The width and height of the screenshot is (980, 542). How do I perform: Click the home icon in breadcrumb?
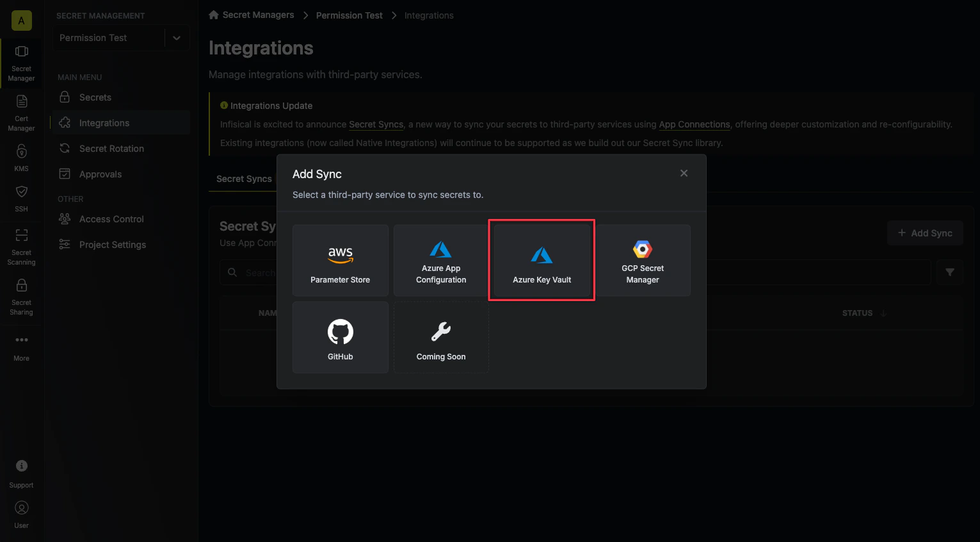(214, 15)
